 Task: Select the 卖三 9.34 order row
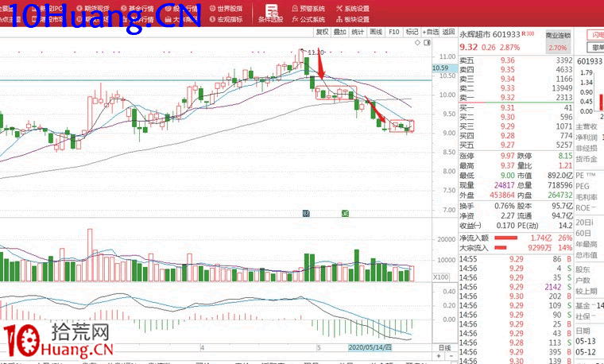516,79
